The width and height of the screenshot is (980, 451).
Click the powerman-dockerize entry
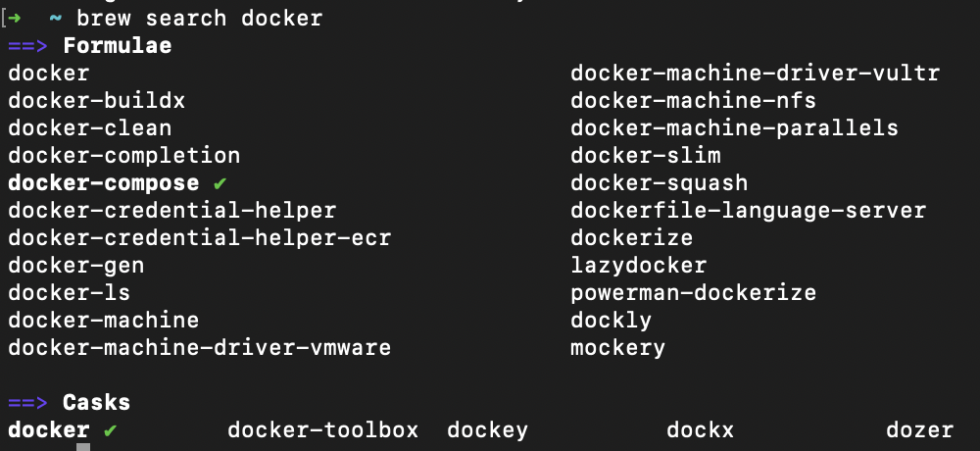tap(693, 293)
